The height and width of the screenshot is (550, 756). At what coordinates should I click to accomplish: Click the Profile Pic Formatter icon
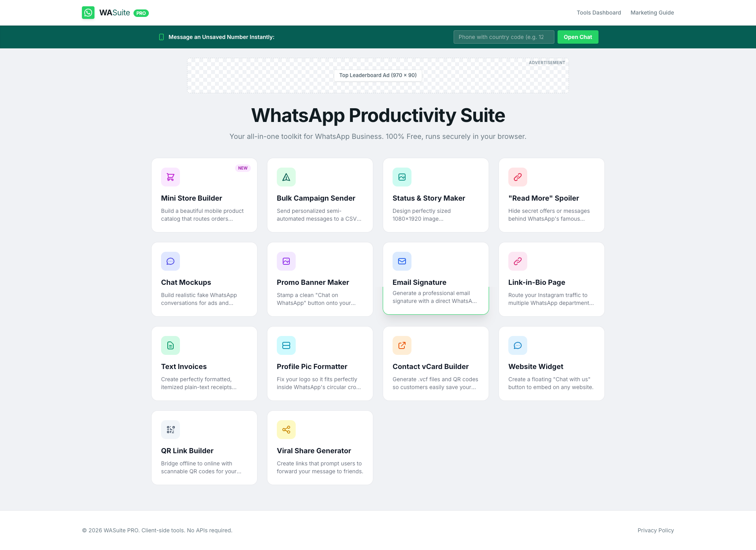(x=286, y=345)
